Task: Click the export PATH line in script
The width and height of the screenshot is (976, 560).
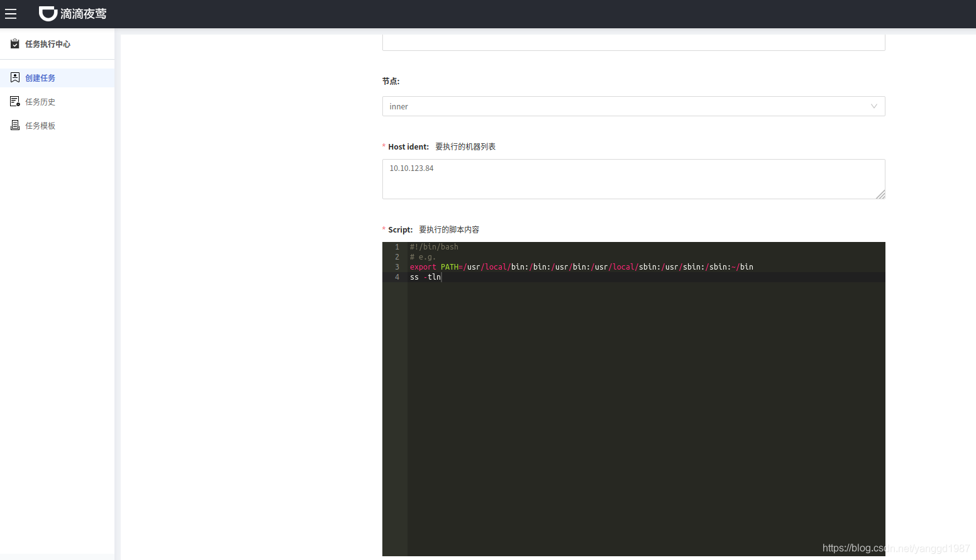Action: [581, 267]
